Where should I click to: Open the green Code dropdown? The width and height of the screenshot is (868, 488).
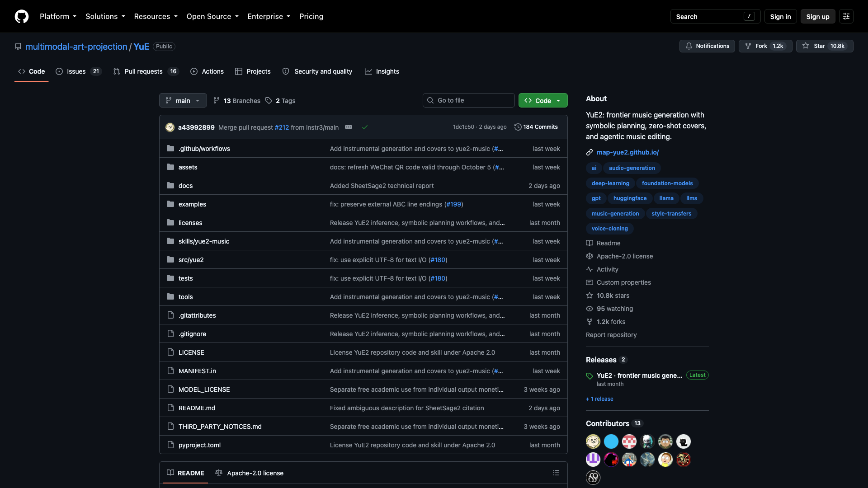543,100
